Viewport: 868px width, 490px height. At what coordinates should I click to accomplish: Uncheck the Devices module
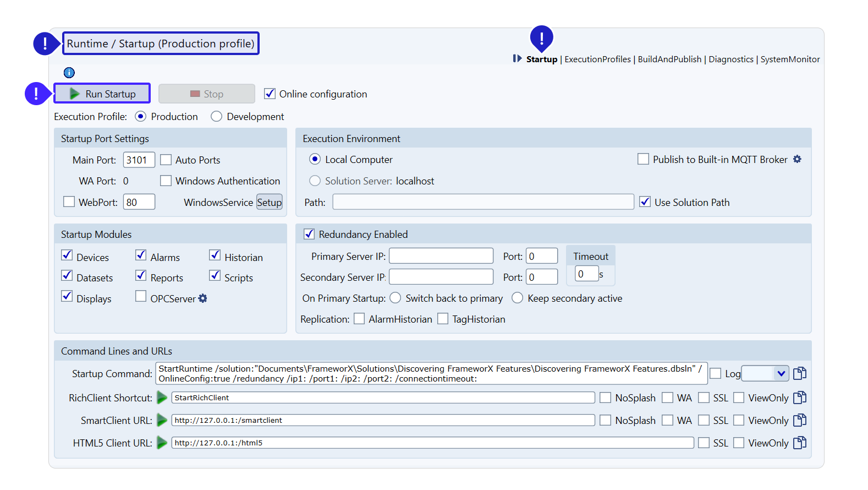[x=67, y=255]
